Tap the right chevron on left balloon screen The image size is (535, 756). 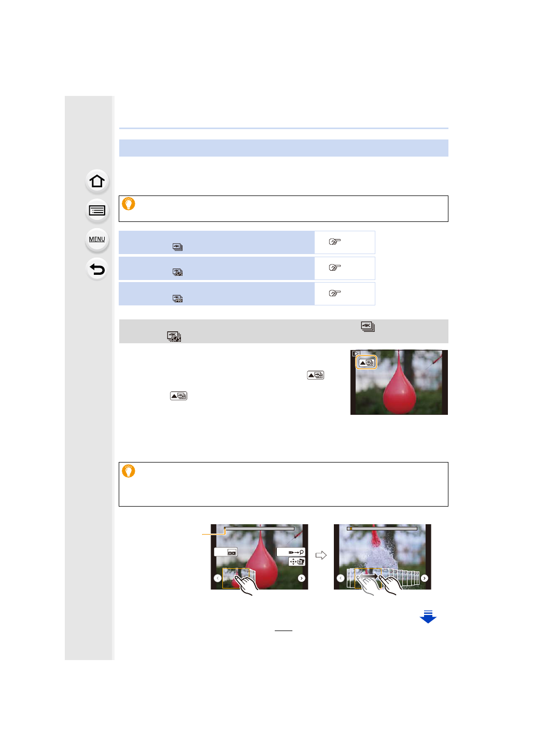(301, 578)
